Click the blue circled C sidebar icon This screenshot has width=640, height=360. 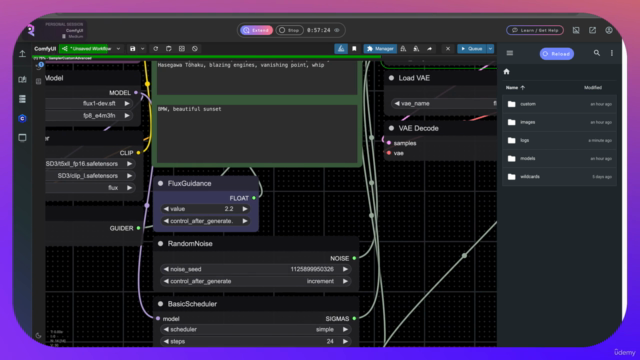click(x=22, y=118)
